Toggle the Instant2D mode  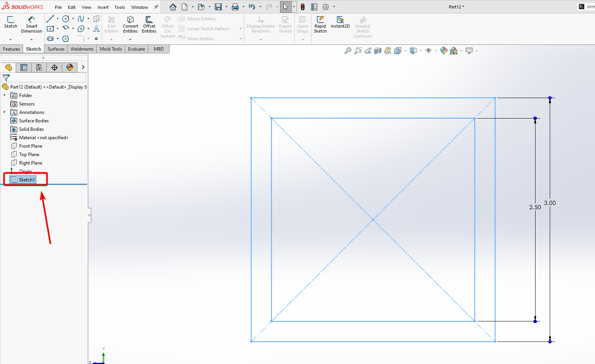coord(340,24)
